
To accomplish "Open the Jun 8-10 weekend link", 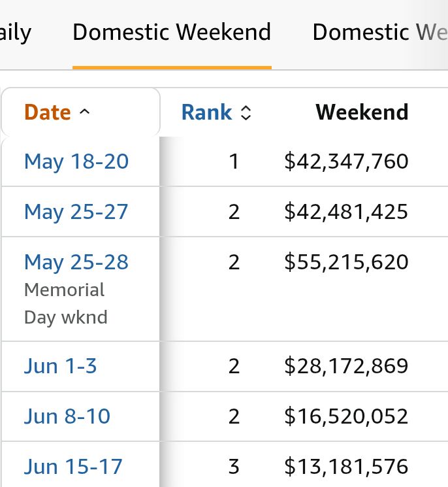I will pos(67,416).
